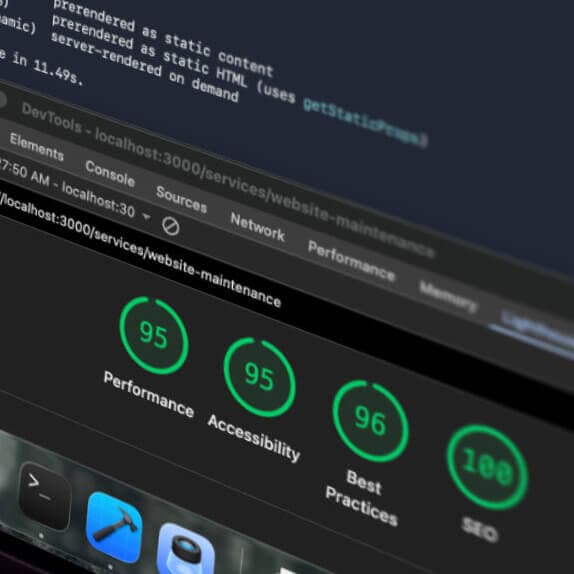The width and height of the screenshot is (574, 574).
Task: Switch to the Memory tab
Action: [448, 297]
